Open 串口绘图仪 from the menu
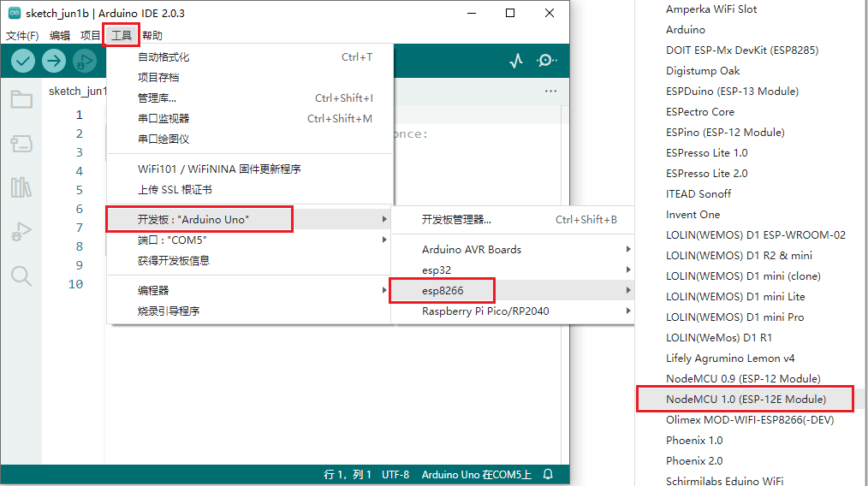This screenshot has height=486, width=868. tap(250, 139)
